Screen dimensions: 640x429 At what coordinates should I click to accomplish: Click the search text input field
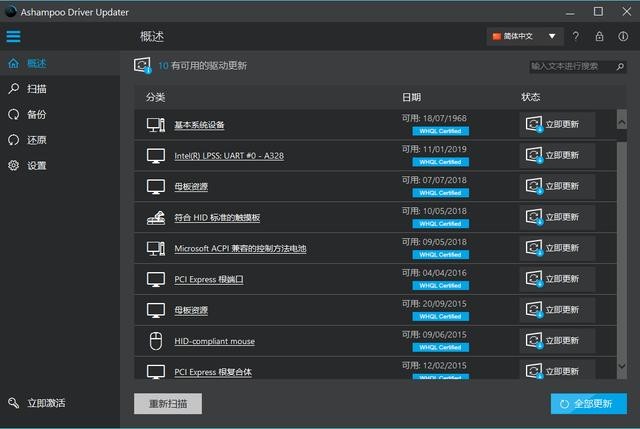572,66
